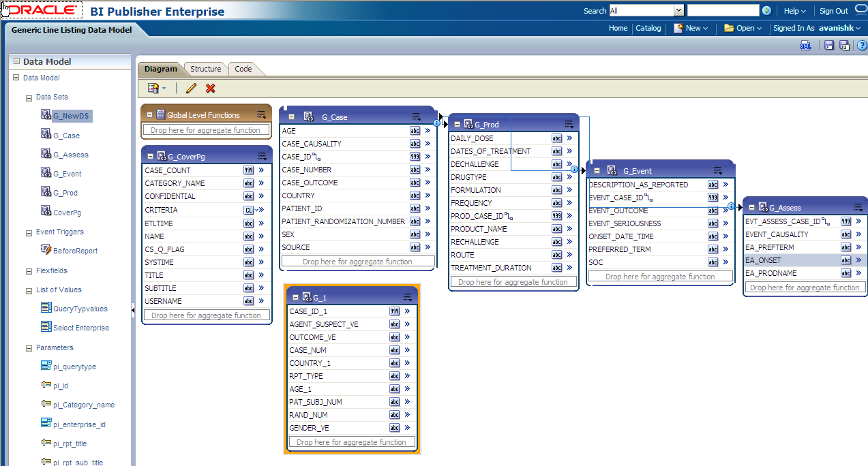Open the Help menu

[795, 11]
